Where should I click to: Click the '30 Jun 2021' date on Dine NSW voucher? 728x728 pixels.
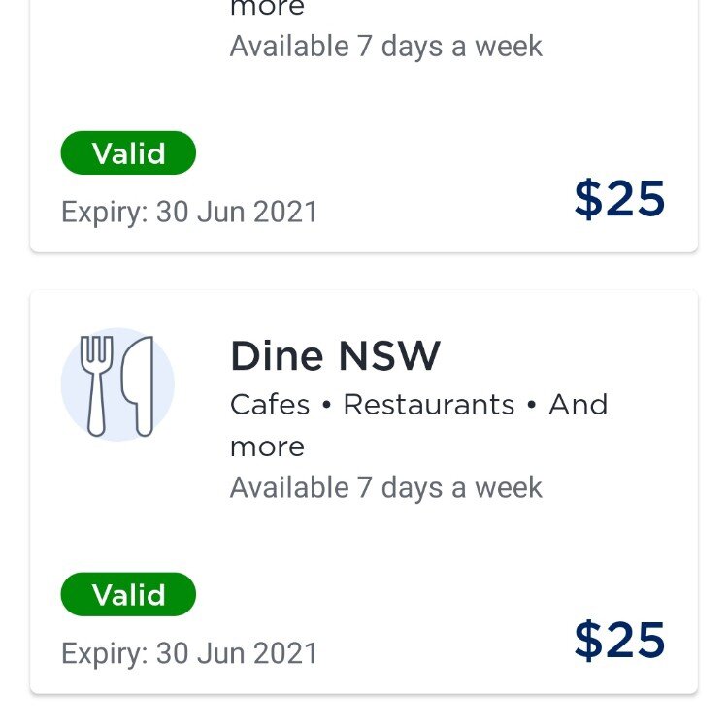(x=237, y=653)
